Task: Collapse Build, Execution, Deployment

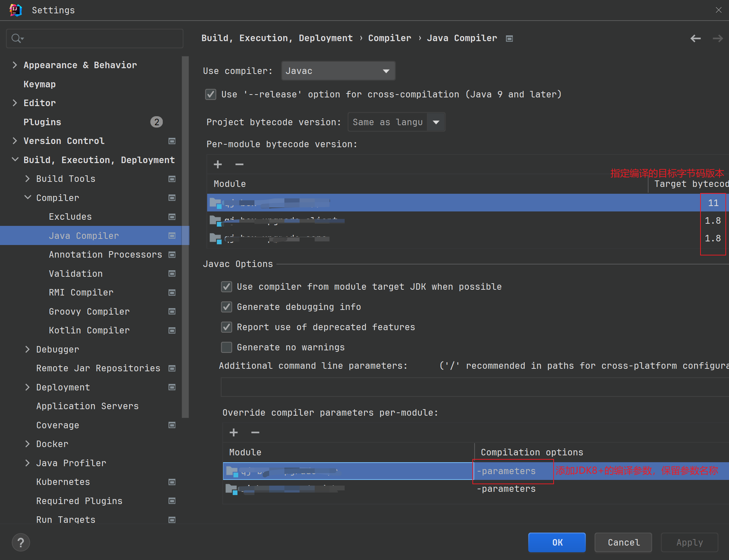Action: (x=15, y=159)
